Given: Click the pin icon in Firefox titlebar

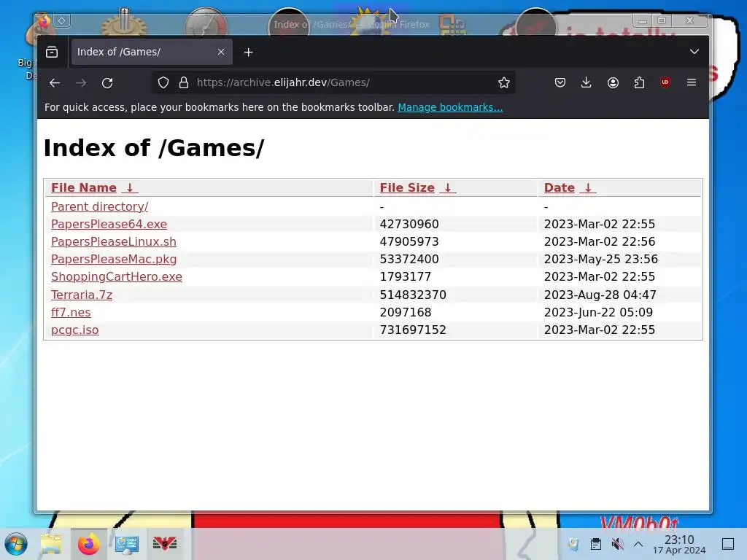Looking at the screenshot, I should point(61,20).
